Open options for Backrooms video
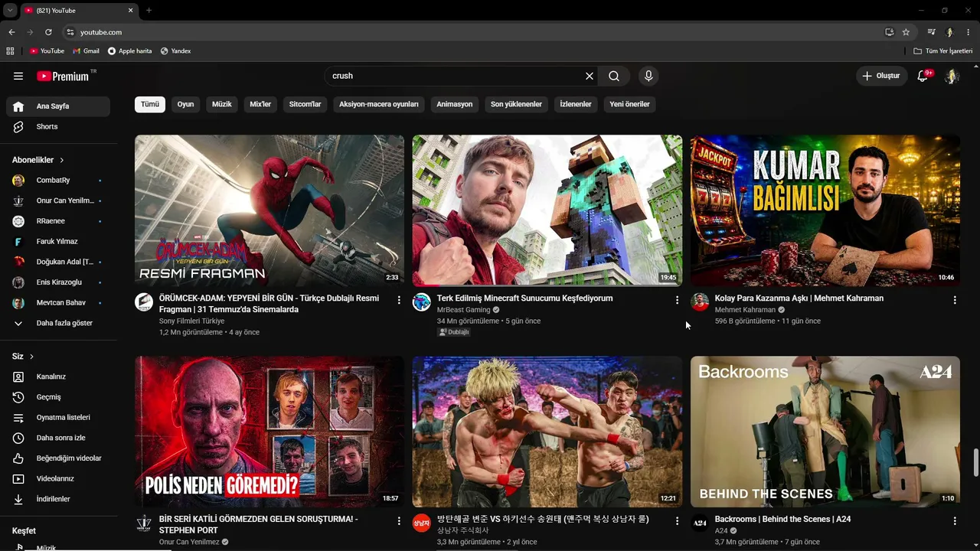The image size is (980, 551). click(x=955, y=521)
